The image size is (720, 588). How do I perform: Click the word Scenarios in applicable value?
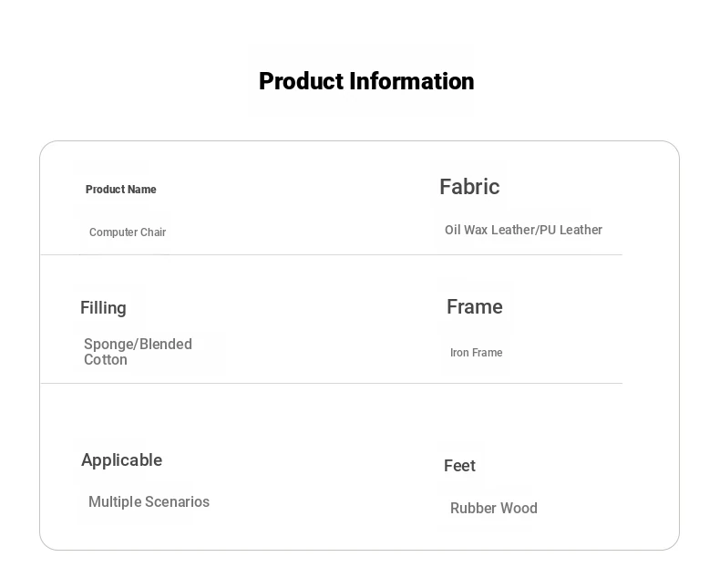177,501
